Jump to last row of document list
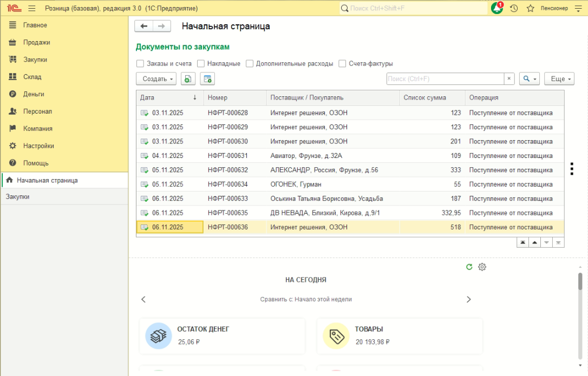This screenshot has width=588, height=376. point(558,242)
